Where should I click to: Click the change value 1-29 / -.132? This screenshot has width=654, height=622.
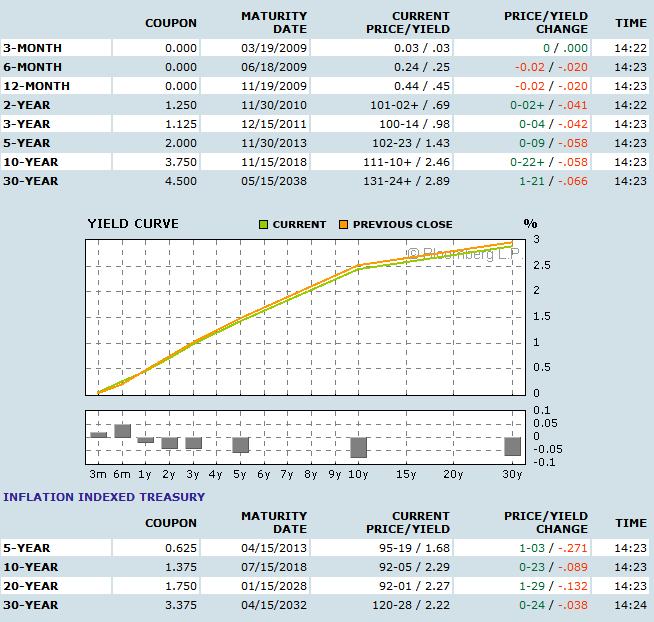coord(553,586)
